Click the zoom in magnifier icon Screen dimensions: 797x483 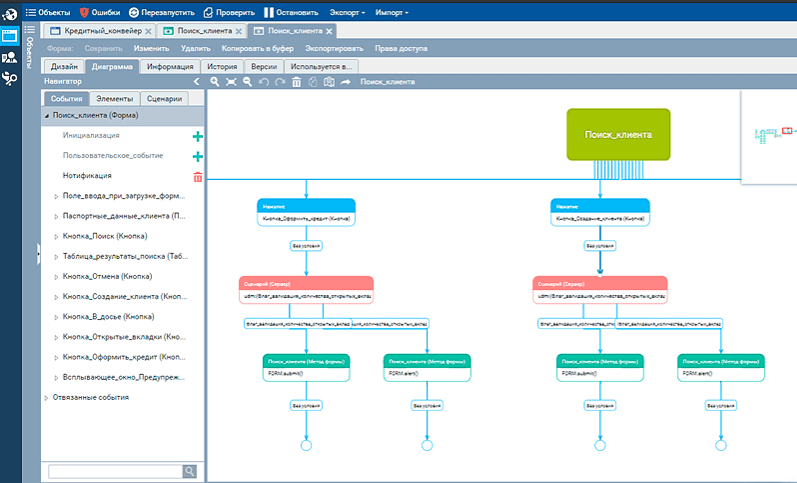click(x=215, y=82)
